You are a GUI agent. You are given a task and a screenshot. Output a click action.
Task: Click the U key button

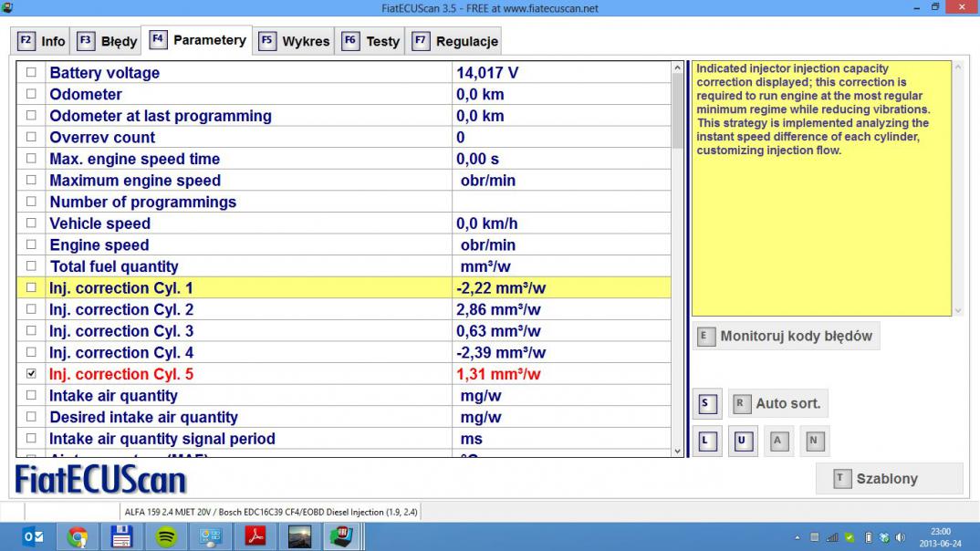(742, 442)
